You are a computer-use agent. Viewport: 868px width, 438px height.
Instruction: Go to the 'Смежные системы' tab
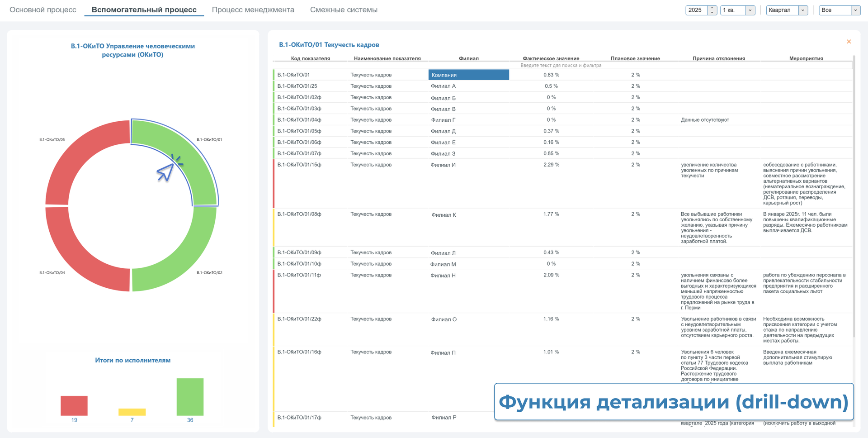click(x=344, y=10)
